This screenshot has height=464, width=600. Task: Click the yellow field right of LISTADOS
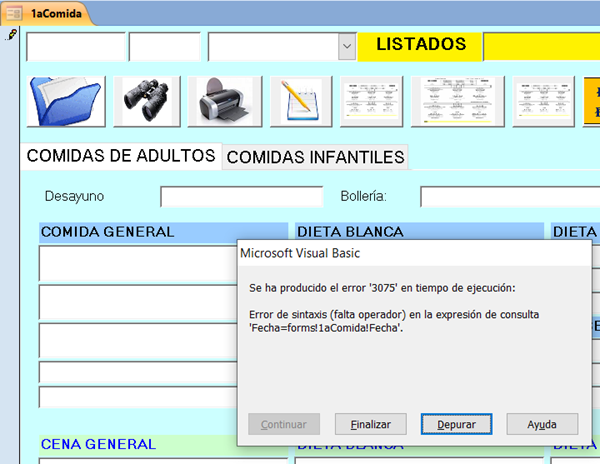click(541, 47)
